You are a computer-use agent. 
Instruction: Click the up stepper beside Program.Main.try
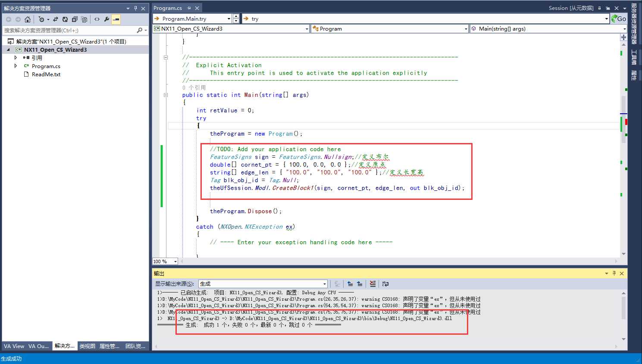click(x=236, y=16)
